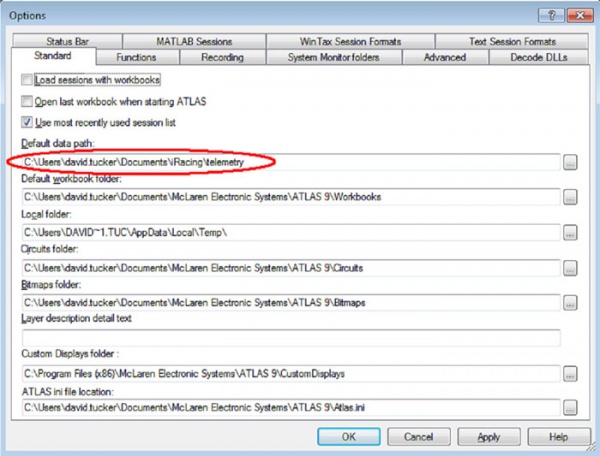Click browse button next to Local folder
600x456 pixels.
coord(570,232)
